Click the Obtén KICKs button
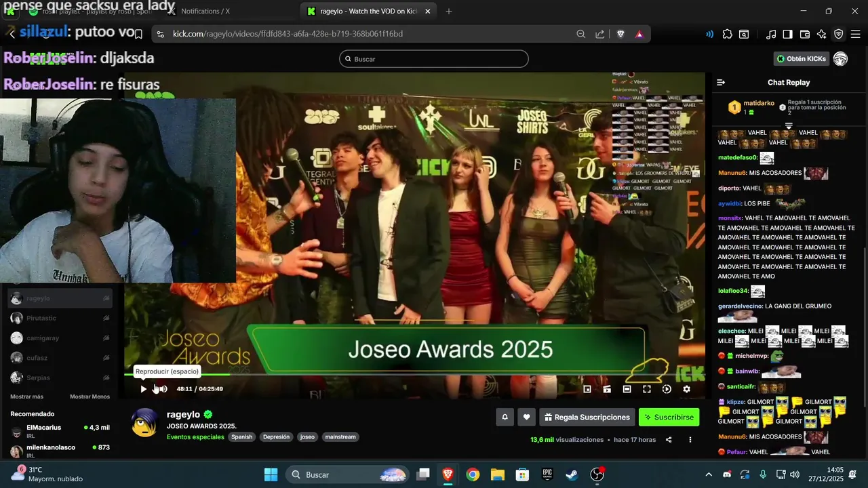 (802, 59)
